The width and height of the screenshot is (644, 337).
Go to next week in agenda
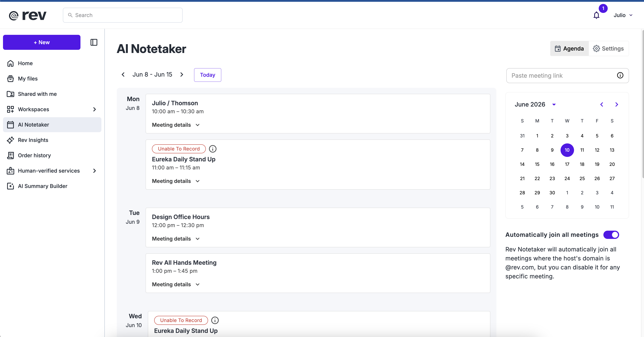pos(182,75)
